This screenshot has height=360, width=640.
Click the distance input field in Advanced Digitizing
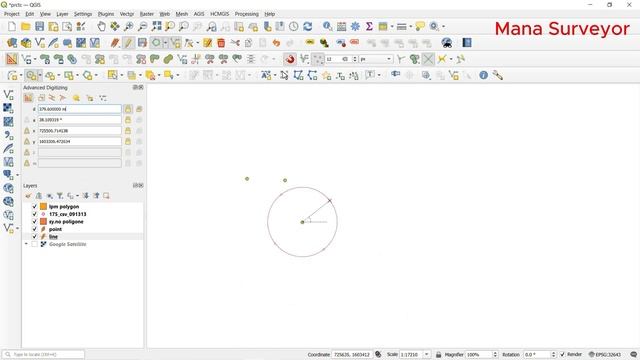click(x=80, y=109)
